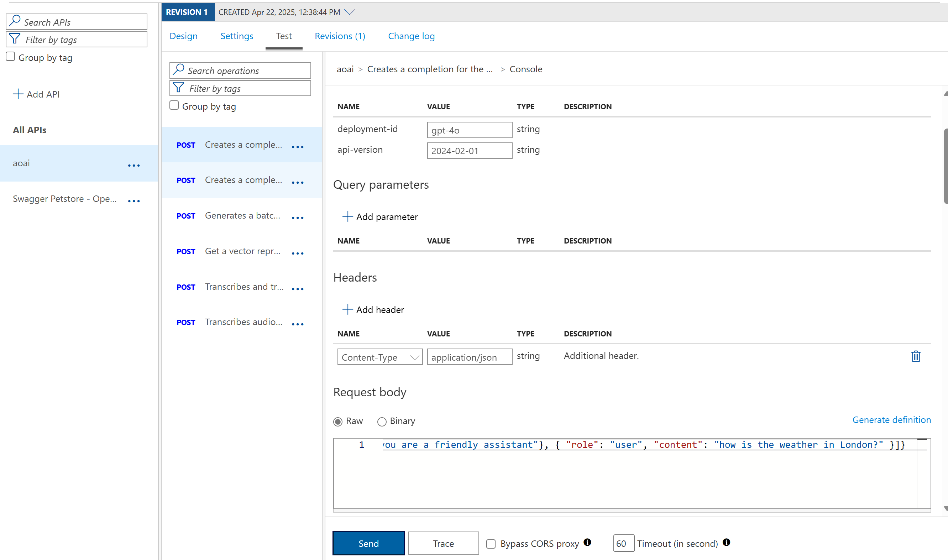Toggle the operations Group by tag checkbox
This screenshot has height=560, width=948.
tap(174, 105)
